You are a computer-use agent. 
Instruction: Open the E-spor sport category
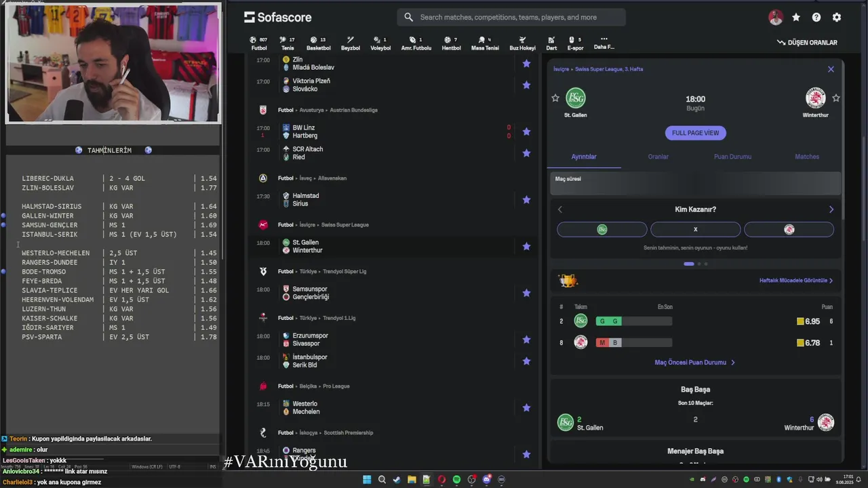point(575,43)
